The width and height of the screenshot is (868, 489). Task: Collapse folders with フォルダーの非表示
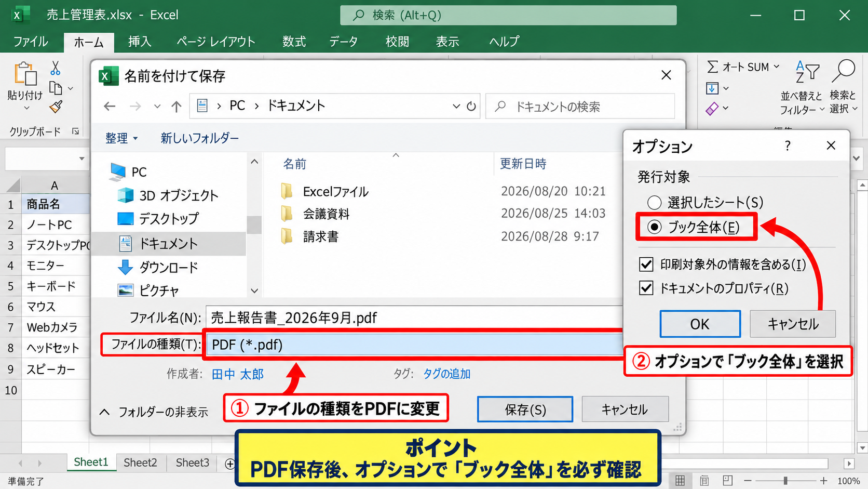154,412
